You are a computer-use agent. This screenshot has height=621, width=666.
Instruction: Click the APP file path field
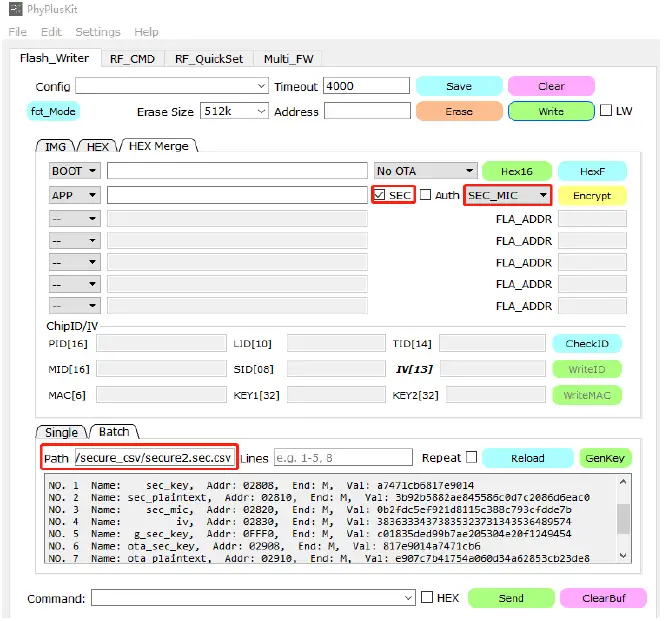click(x=237, y=195)
